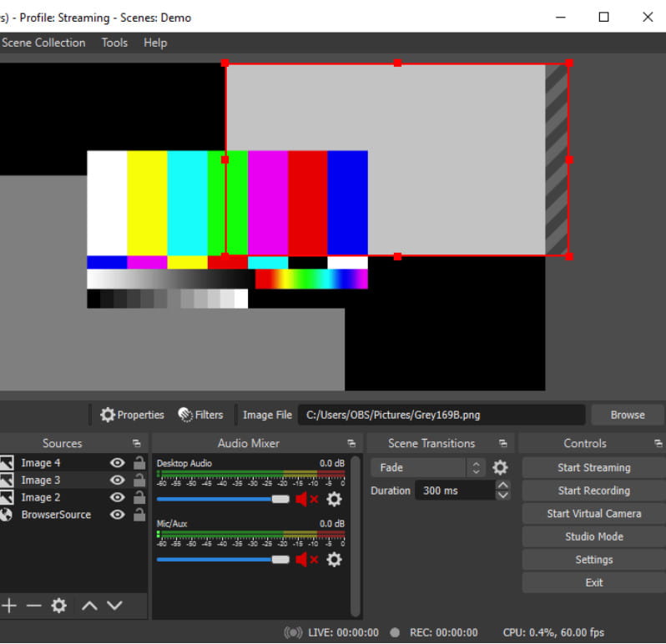Select the Image 3 source row
Screen dimensions: 666x644
tap(73, 480)
